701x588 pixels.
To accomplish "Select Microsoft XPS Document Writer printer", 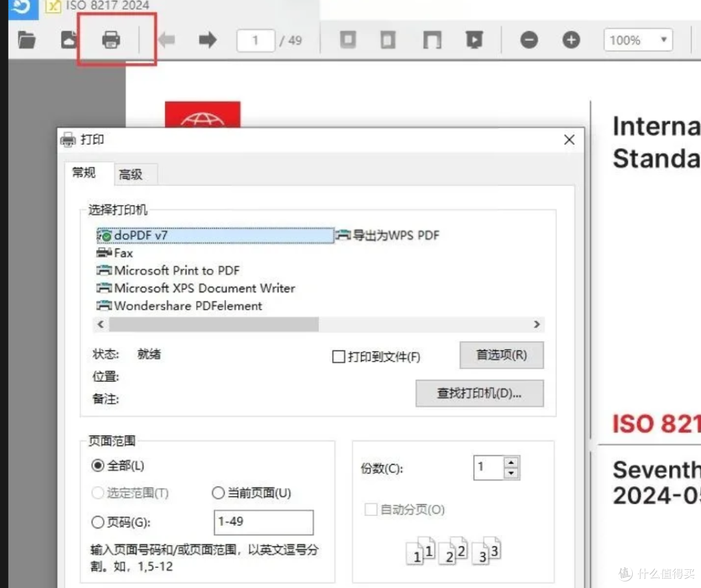I will [x=196, y=288].
